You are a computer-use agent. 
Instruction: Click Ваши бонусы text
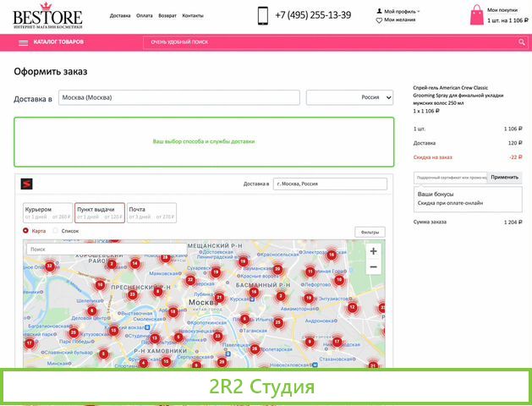tap(436, 195)
